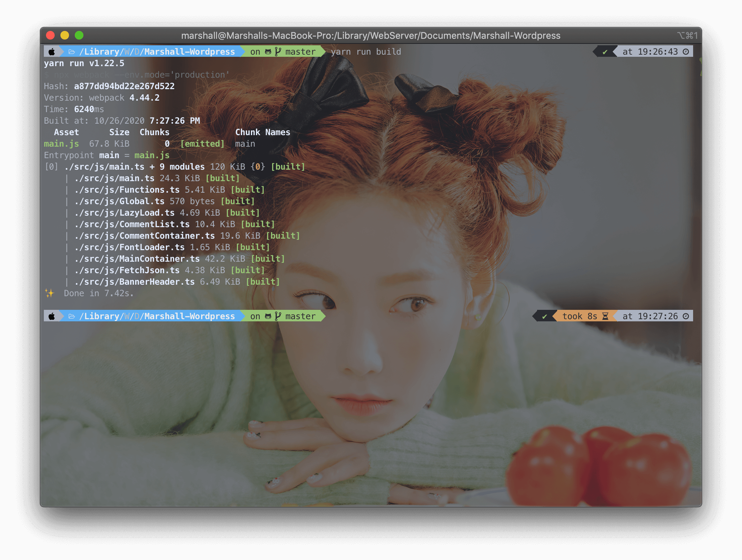Click the folder icon in the bottom prompt
The height and width of the screenshot is (560, 742).
72,316
